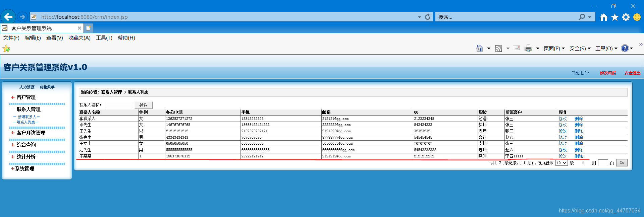Open 新增联系人 in the sidebar
Screen dimensions: 644x217
pyautogui.click(x=27, y=117)
